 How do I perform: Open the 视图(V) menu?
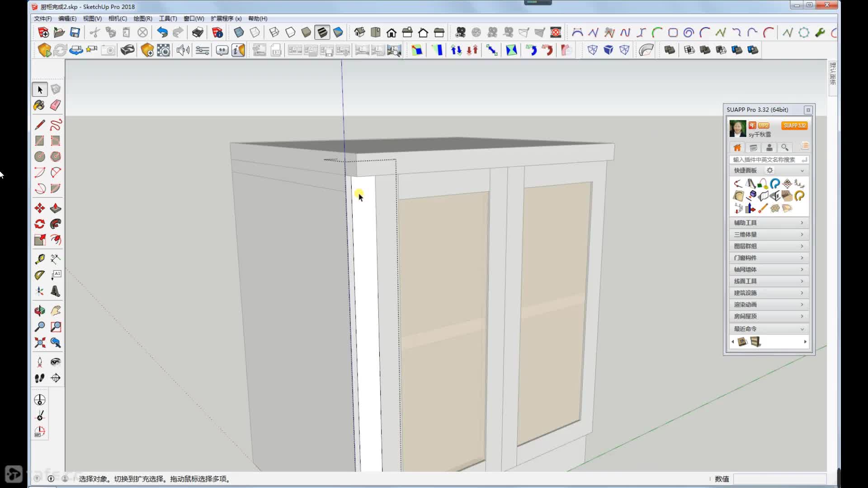[x=92, y=19]
